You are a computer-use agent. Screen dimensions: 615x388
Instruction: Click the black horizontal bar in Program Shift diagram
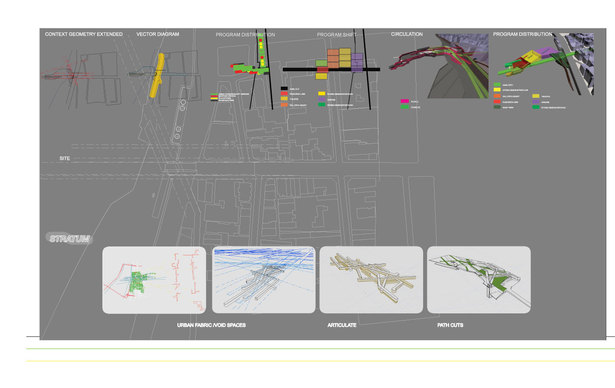[331, 69]
